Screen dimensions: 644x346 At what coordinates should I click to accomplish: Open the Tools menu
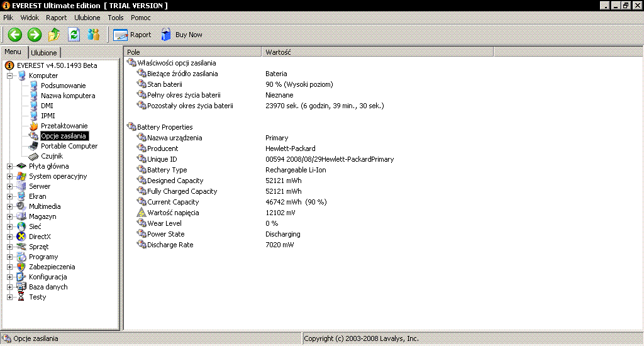click(x=116, y=18)
